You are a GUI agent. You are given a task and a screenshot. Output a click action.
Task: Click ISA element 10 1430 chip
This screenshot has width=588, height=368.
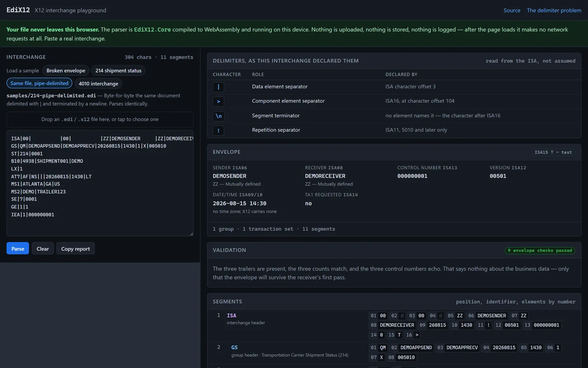coord(462,325)
